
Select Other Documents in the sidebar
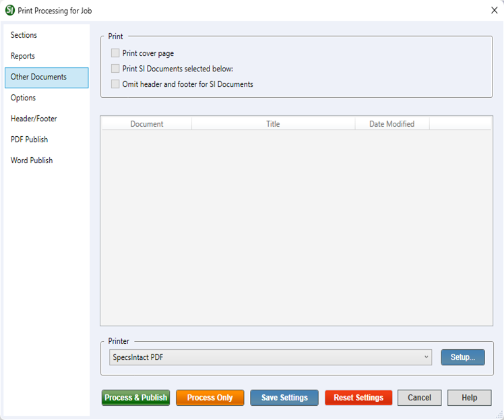46,78
